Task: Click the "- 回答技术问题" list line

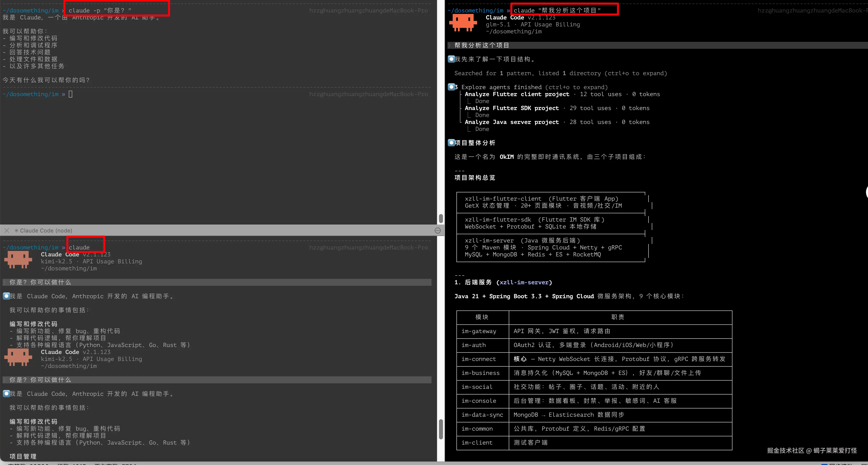Action: 27,52
